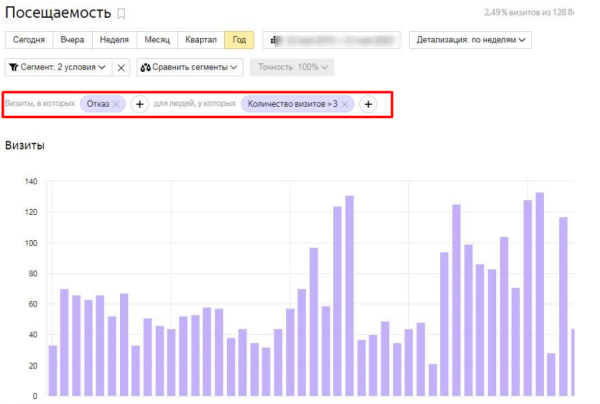Select the Сегодня period tab
The width and height of the screenshot is (600, 404).
point(26,40)
